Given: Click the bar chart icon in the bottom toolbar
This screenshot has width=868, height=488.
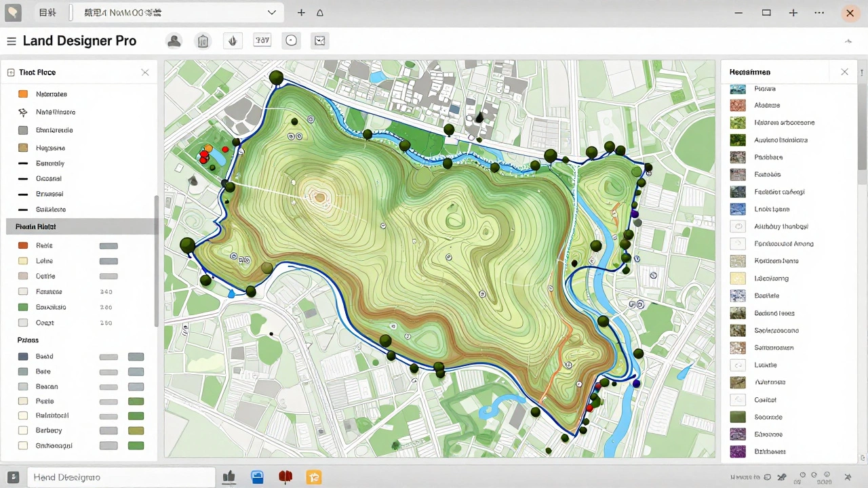Looking at the screenshot, I should (229, 476).
